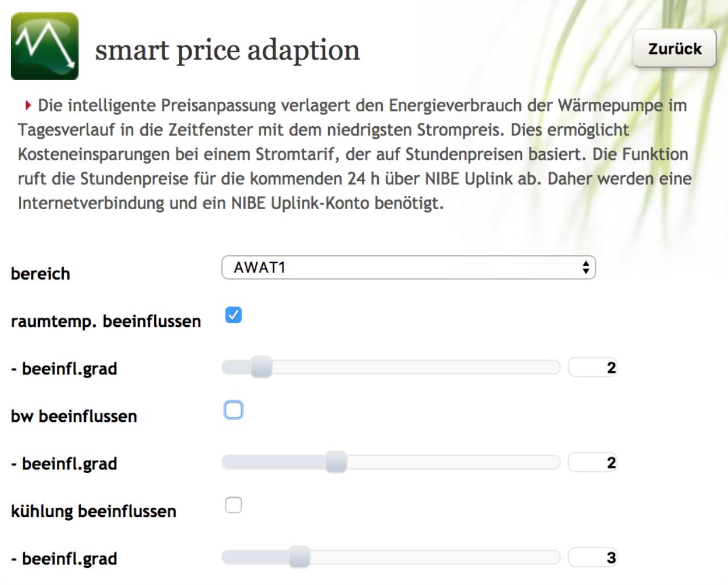Enable the bw beeinflussen checkbox
This screenshot has width=728, height=585.
click(x=233, y=410)
